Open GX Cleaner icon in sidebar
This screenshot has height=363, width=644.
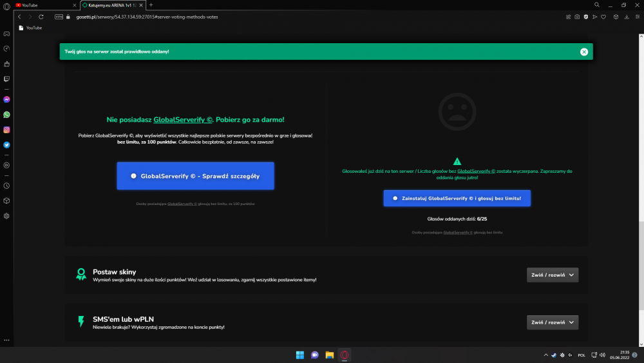[6, 64]
